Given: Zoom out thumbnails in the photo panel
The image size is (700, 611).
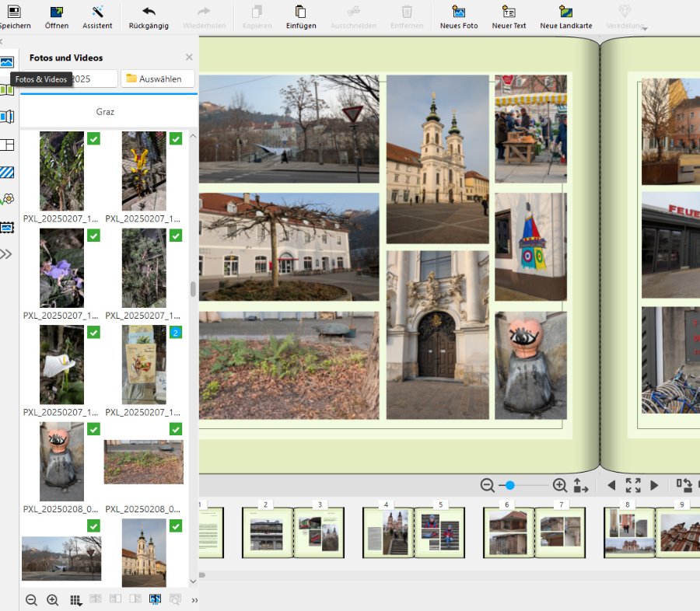Looking at the screenshot, I should coord(31,600).
